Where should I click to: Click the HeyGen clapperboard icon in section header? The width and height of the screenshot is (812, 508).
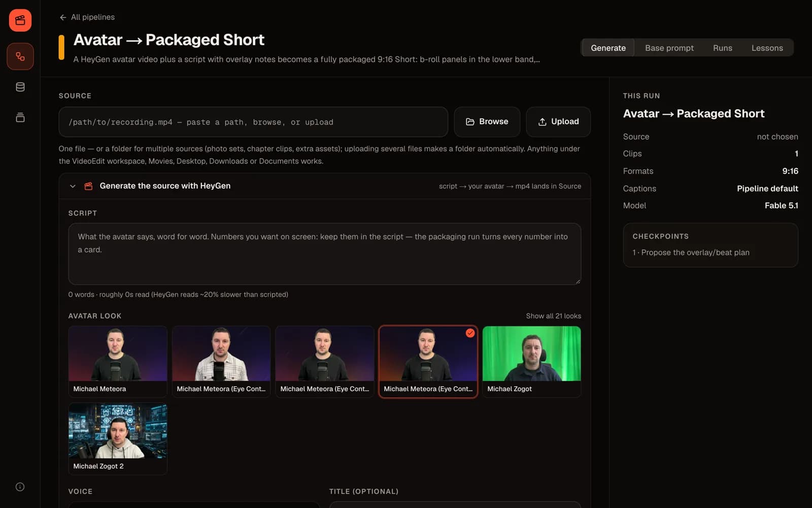pyautogui.click(x=88, y=186)
